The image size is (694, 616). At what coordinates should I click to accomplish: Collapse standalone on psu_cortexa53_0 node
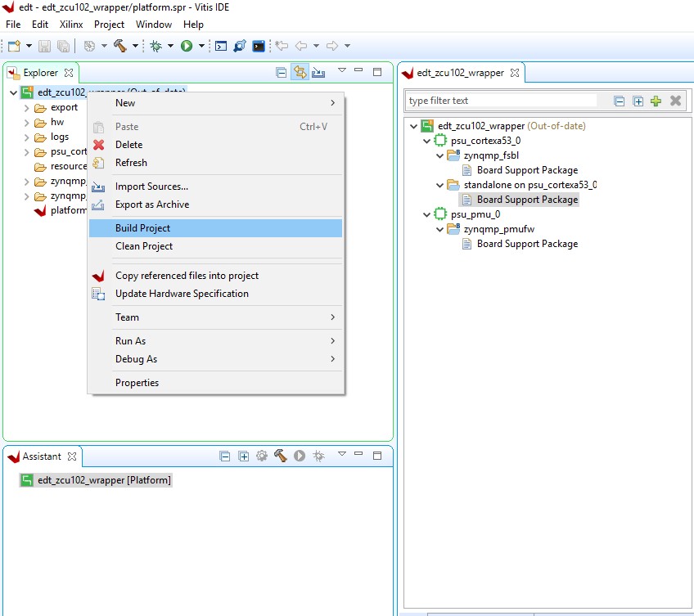pos(440,185)
